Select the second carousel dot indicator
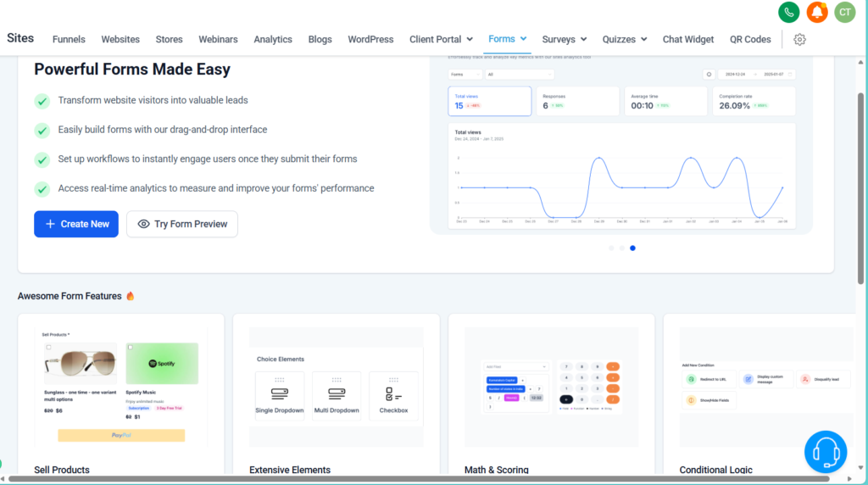Screen dimensions: 868x485 tap(621, 248)
